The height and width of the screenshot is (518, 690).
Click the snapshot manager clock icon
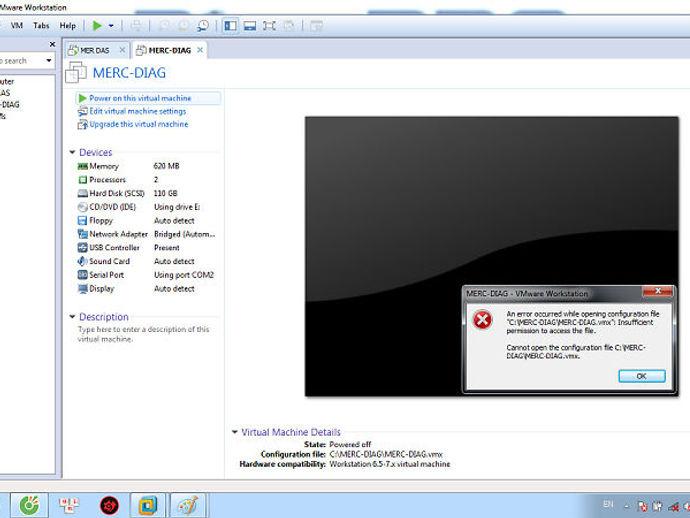tap(203, 26)
